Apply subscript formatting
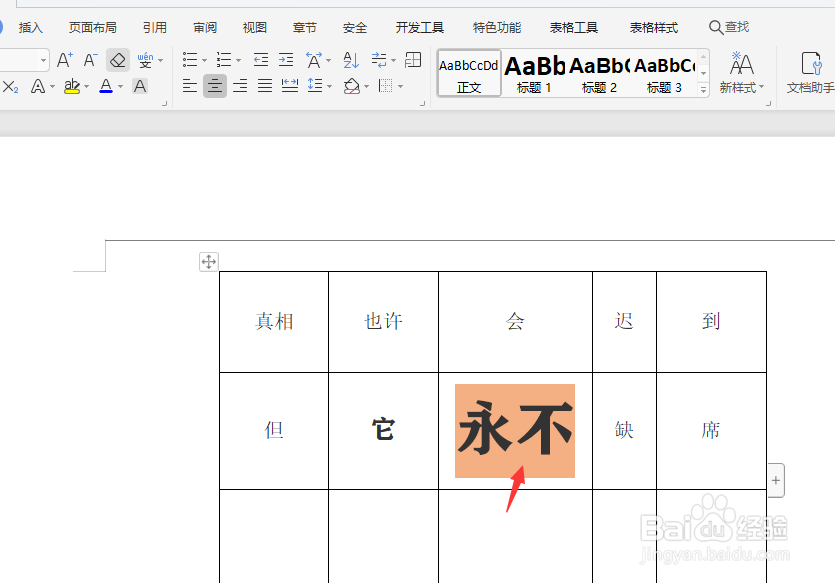Viewport: 835px width, 583px height. pyautogui.click(x=11, y=87)
